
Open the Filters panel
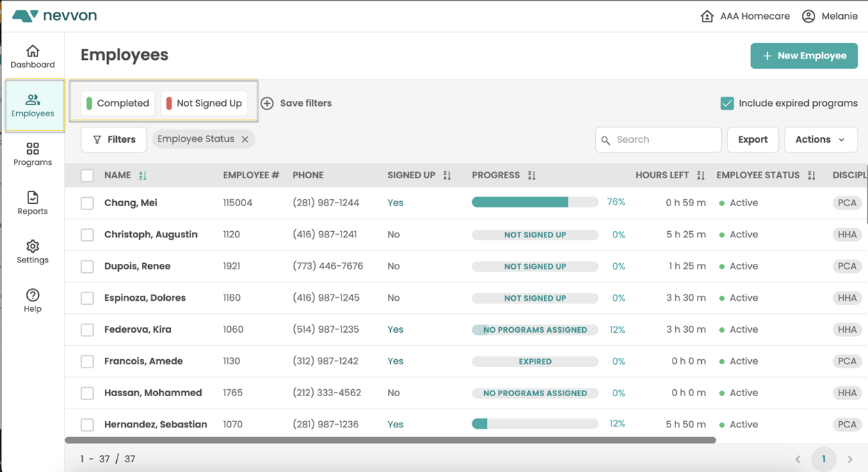tap(114, 139)
